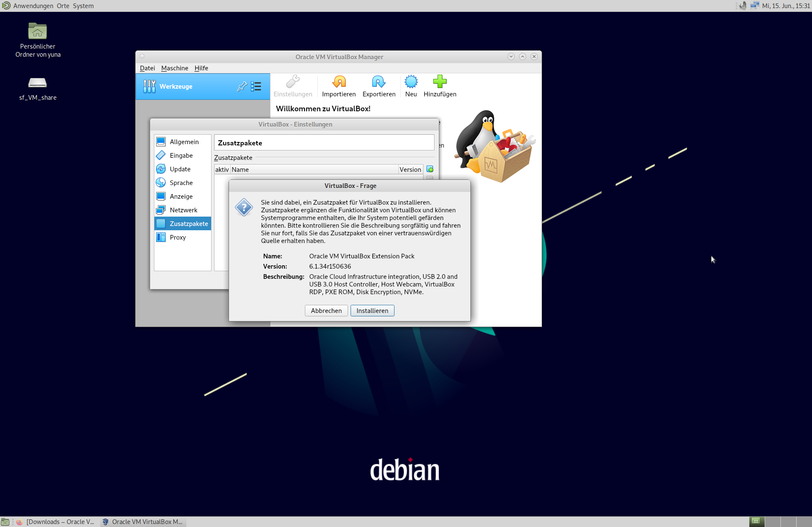Select Anzeige in the settings sidebar

point(183,197)
